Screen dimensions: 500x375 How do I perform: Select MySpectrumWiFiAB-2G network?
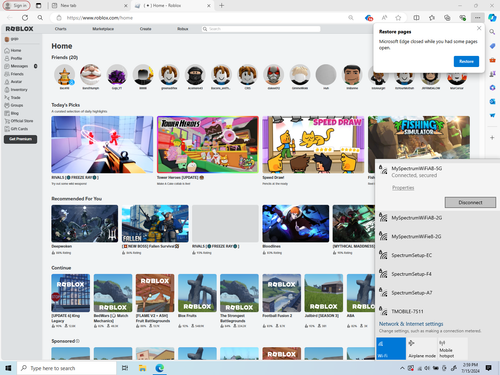tap(437, 218)
